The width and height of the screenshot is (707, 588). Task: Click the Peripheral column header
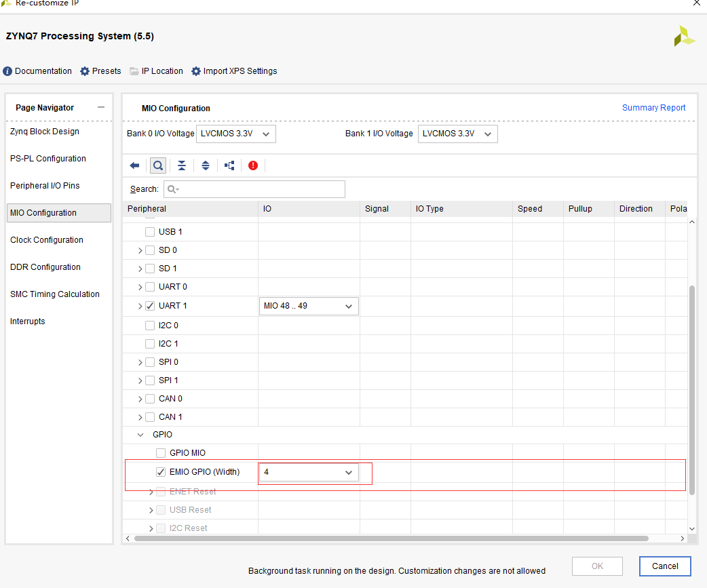190,209
